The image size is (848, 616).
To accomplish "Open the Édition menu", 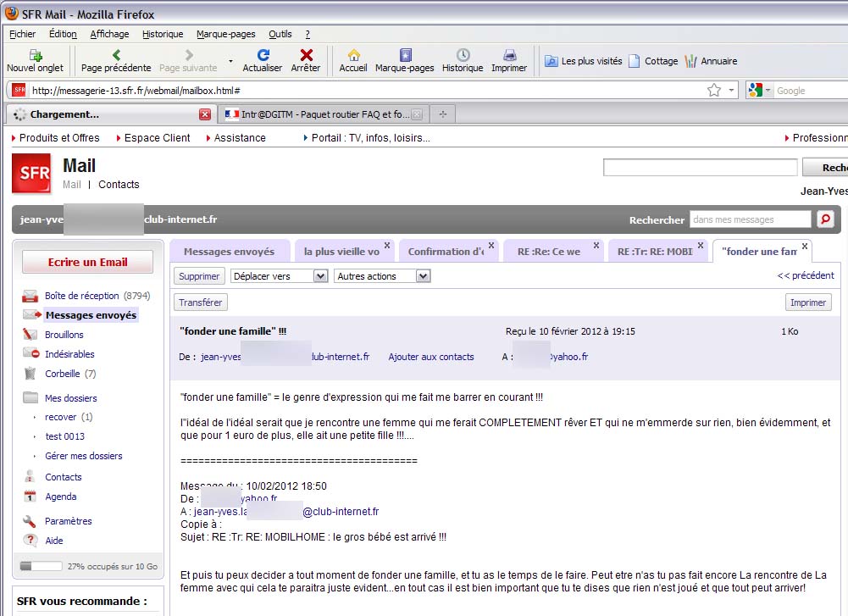I will 63,34.
